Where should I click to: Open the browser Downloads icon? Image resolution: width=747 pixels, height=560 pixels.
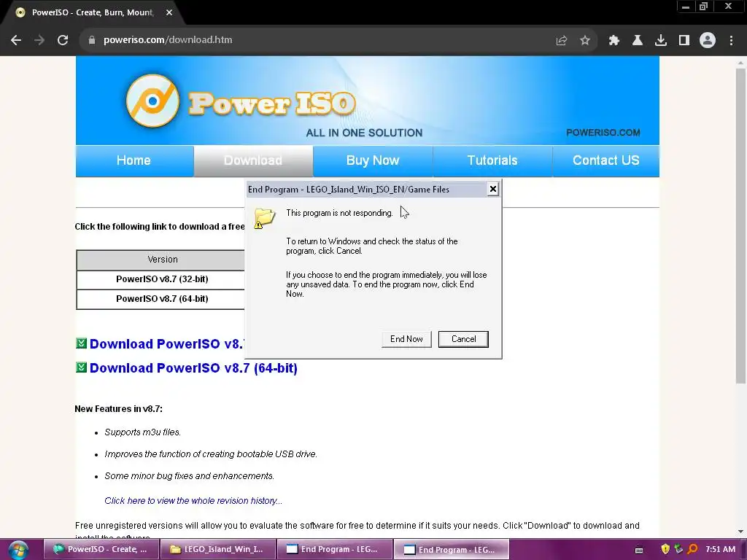(660, 41)
